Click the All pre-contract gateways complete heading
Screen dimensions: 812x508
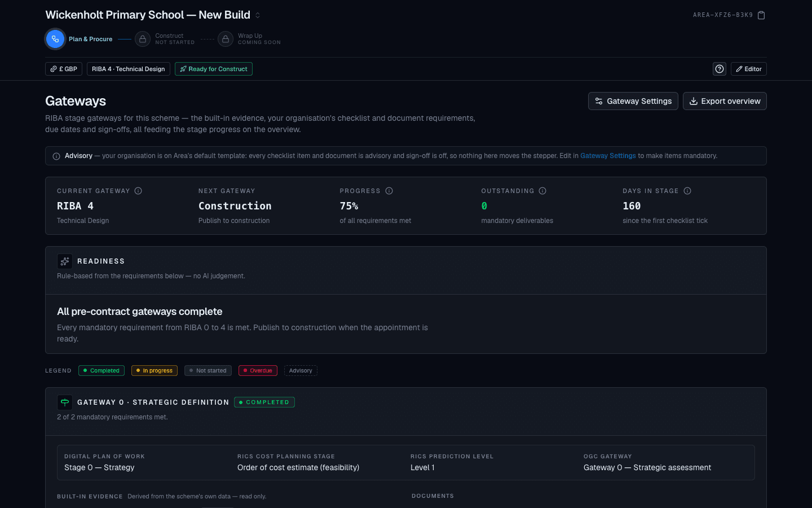click(x=140, y=312)
